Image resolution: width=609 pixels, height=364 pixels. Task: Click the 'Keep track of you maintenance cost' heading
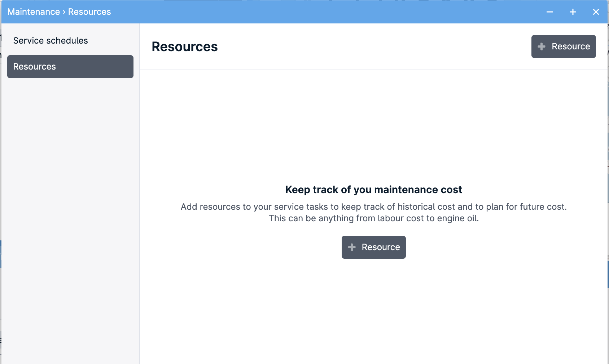(373, 190)
